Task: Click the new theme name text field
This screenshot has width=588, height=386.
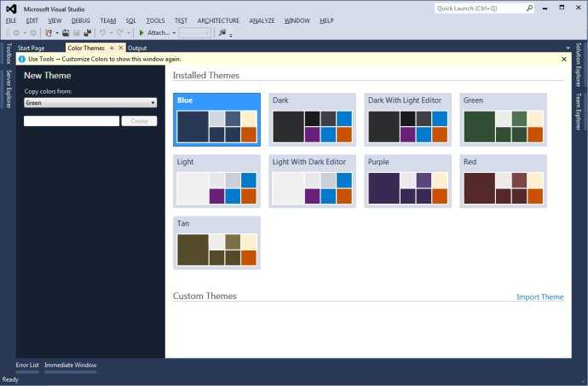Action: tap(72, 121)
